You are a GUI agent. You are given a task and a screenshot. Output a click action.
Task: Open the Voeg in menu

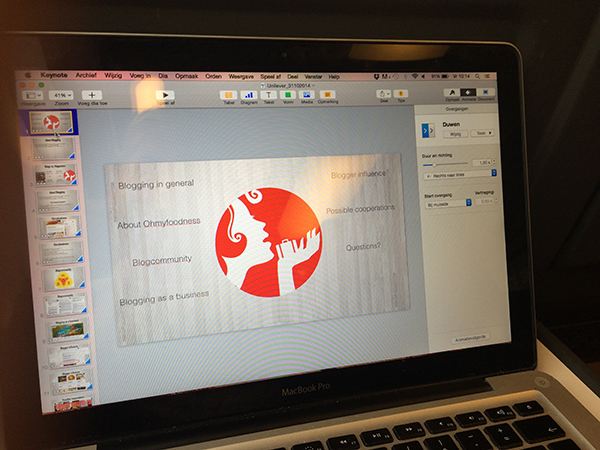tap(140, 76)
